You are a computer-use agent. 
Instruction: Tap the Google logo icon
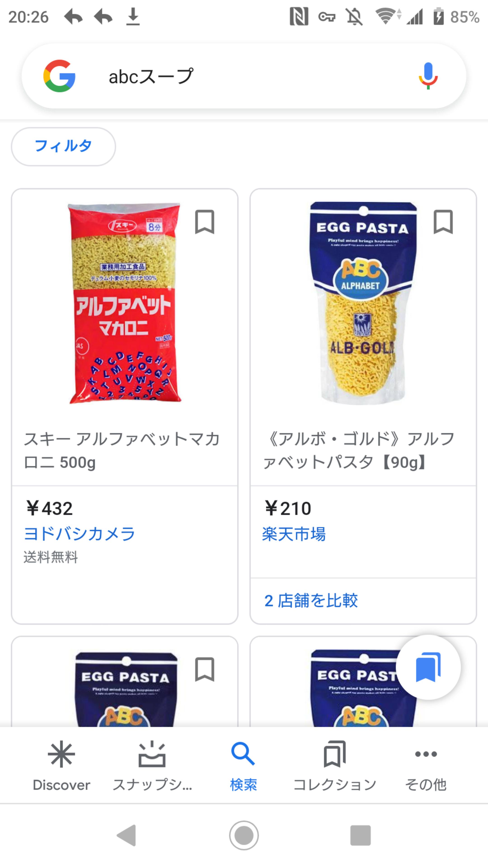pos(59,76)
